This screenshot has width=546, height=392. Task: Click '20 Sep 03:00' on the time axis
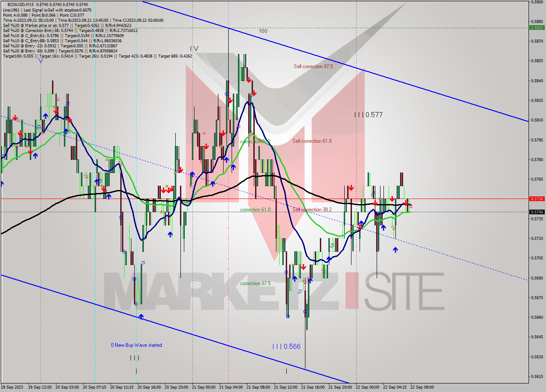[x=68, y=387]
